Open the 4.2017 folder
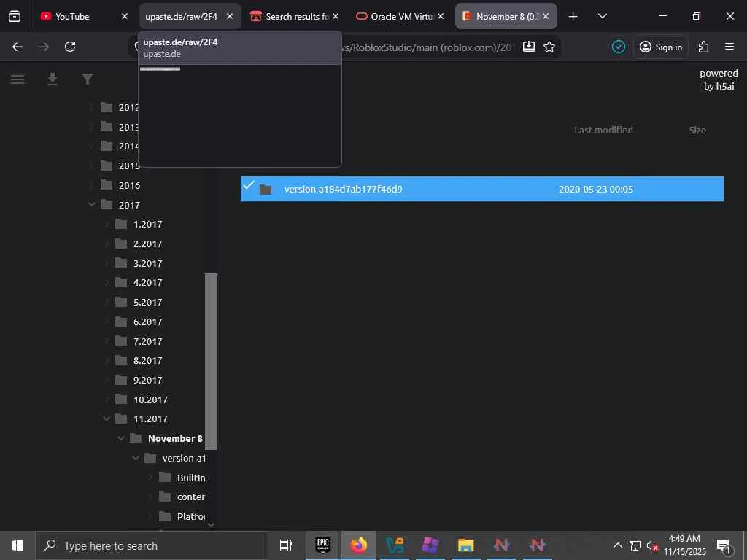Screen dimensions: 747x560 click(x=147, y=283)
